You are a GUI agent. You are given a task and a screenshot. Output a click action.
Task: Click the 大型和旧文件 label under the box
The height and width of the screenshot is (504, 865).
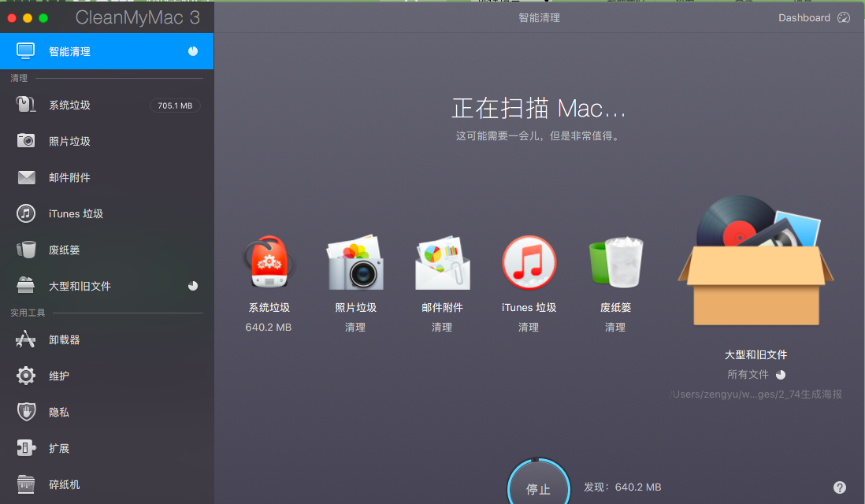tap(755, 354)
